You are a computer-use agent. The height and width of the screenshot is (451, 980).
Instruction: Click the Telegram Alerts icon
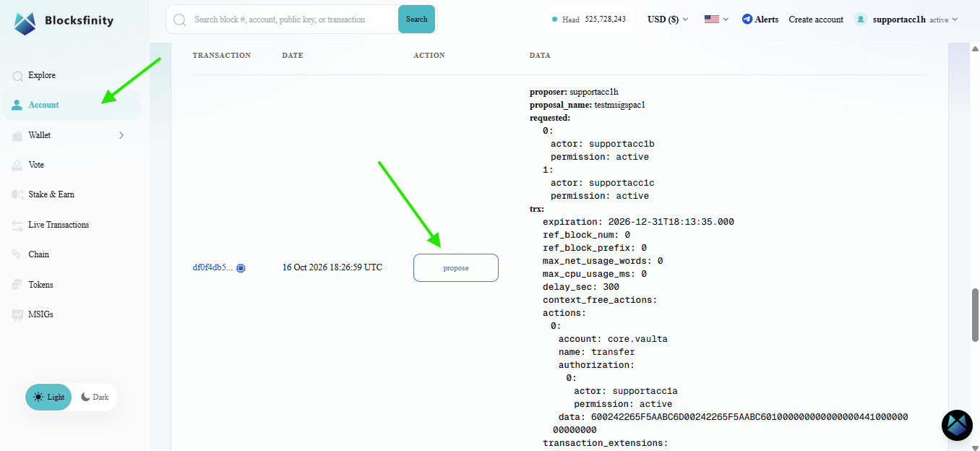pyautogui.click(x=747, y=20)
